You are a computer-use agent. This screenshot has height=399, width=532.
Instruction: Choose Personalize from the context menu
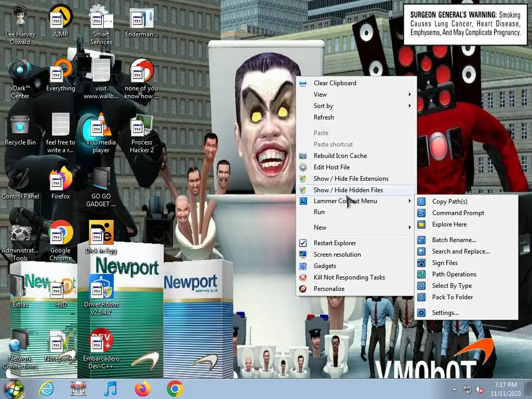(x=356, y=289)
